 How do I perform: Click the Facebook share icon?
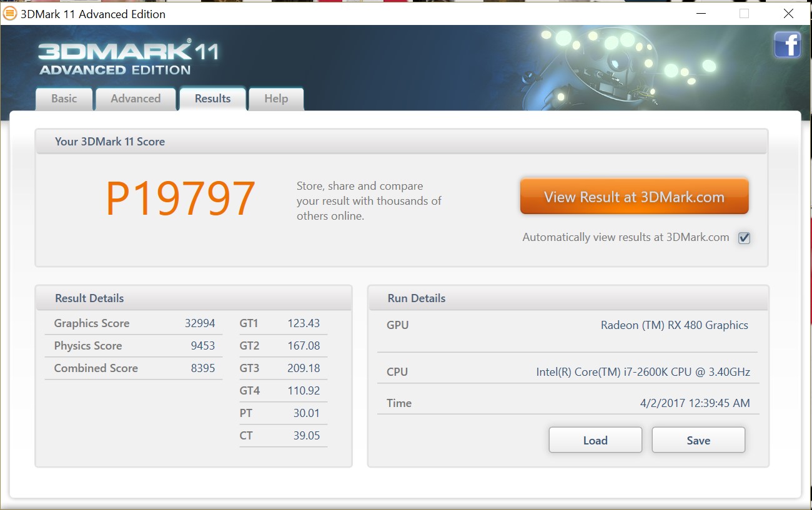pos(787,44)
